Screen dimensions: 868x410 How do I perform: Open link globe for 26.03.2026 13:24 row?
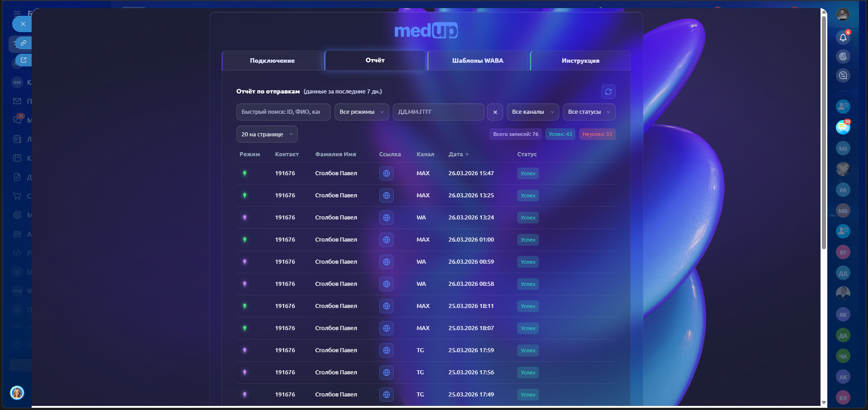387,218
